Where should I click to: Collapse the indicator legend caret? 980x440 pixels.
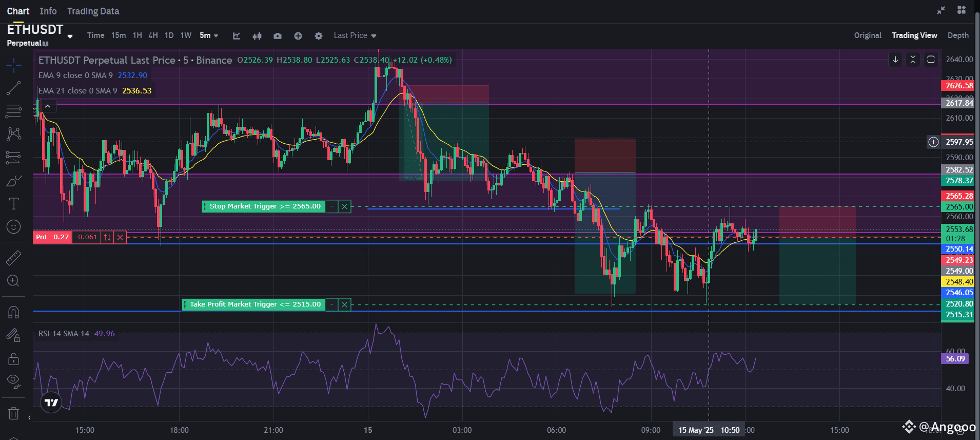(47, 106)
